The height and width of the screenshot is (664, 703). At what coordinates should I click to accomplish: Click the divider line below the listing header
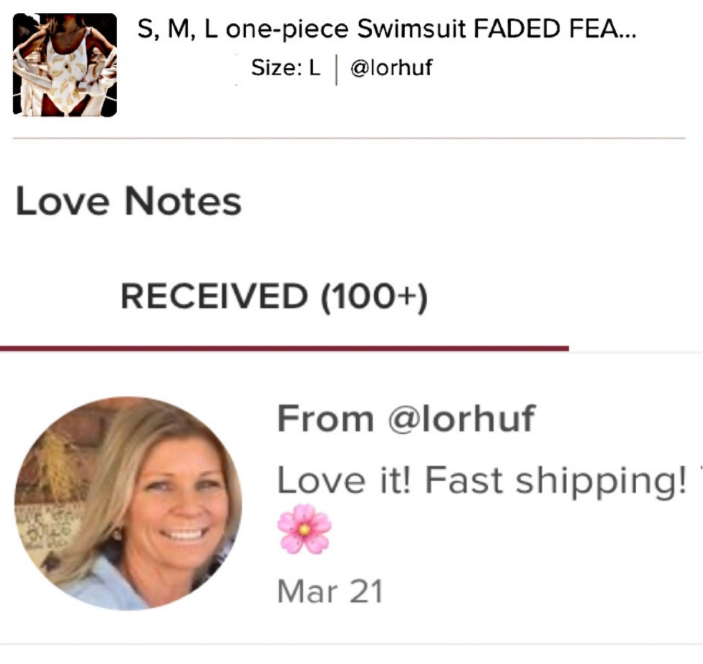(348, 138)
